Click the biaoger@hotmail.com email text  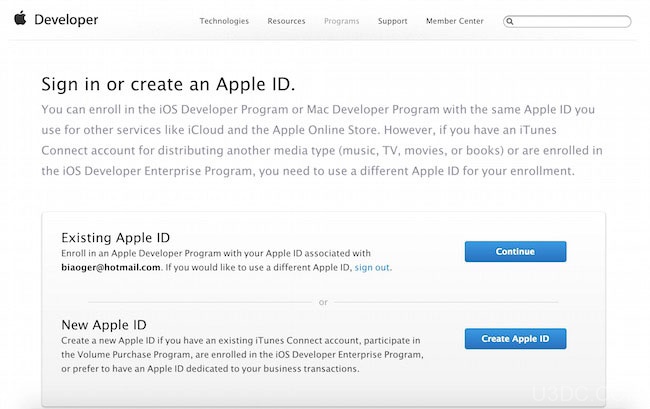111,267
